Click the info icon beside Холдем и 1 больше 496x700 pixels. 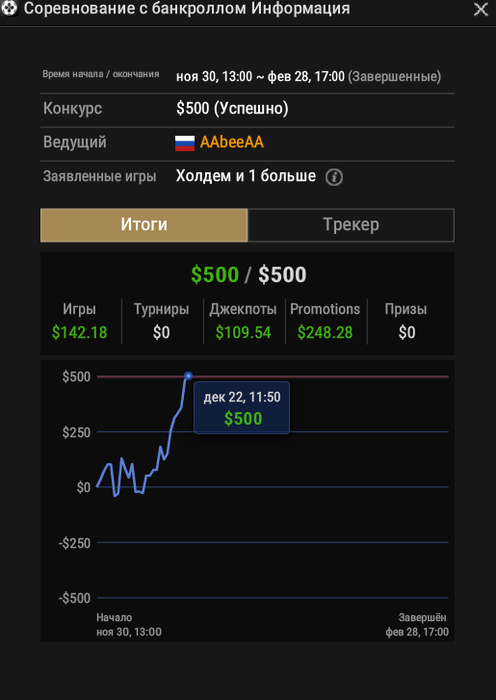click(x=334, y=177)
